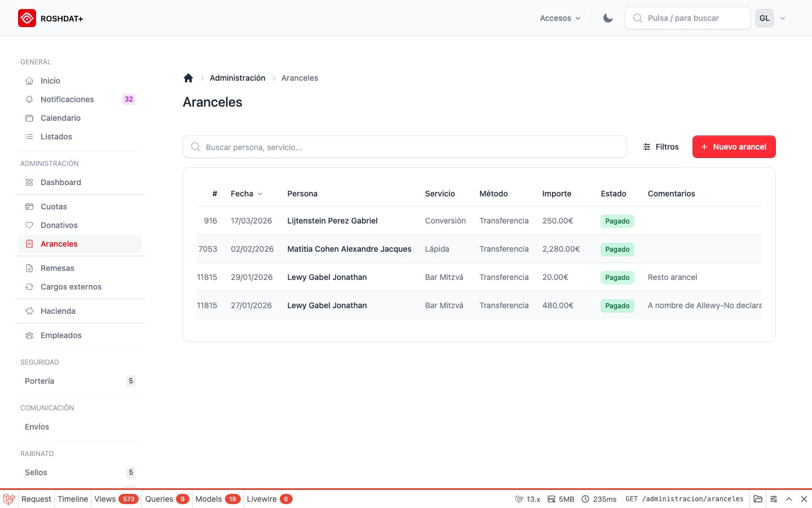Click the home breadcrumb icon
This screenshot has height=508, width=812.
pyautogui.click(x=188, y=78)
